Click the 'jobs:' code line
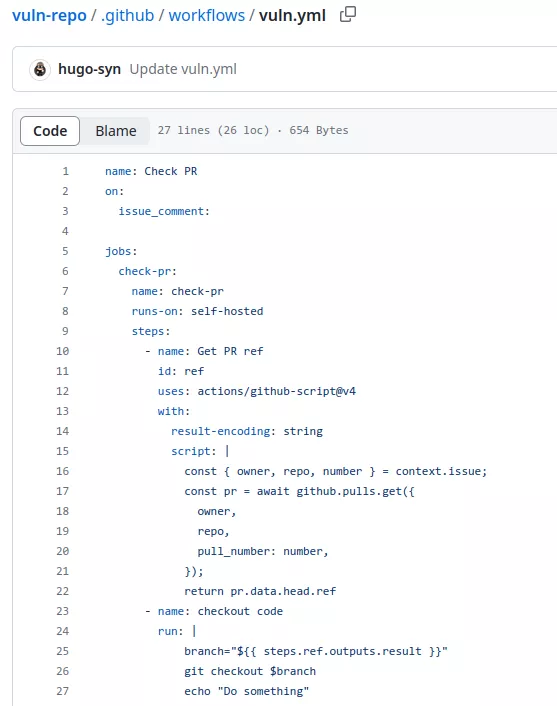557x706 pixels. (121, 251)
